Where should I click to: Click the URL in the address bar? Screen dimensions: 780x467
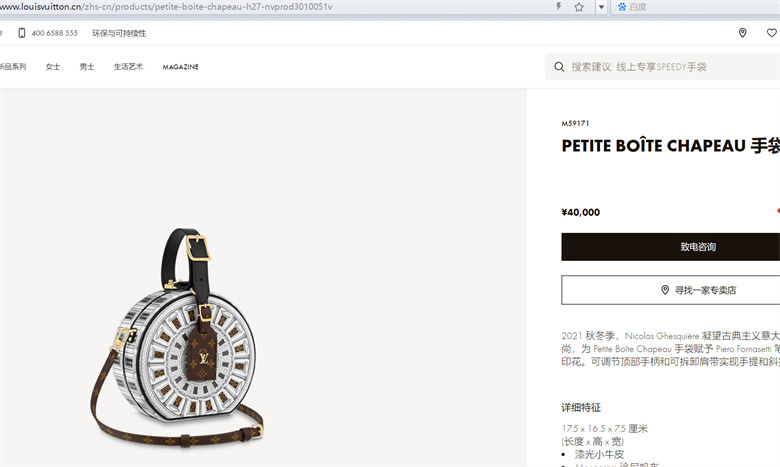pos(166,7)
